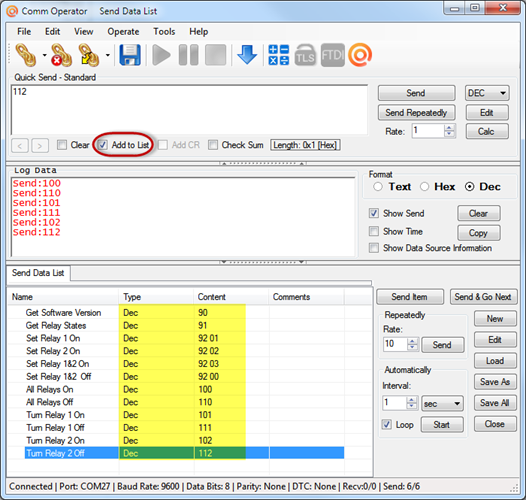Image resolution: width=526 pixels, height=500 pixels.
Task: Click the Send Data List Edit button
Action: [x=495, y=340]
